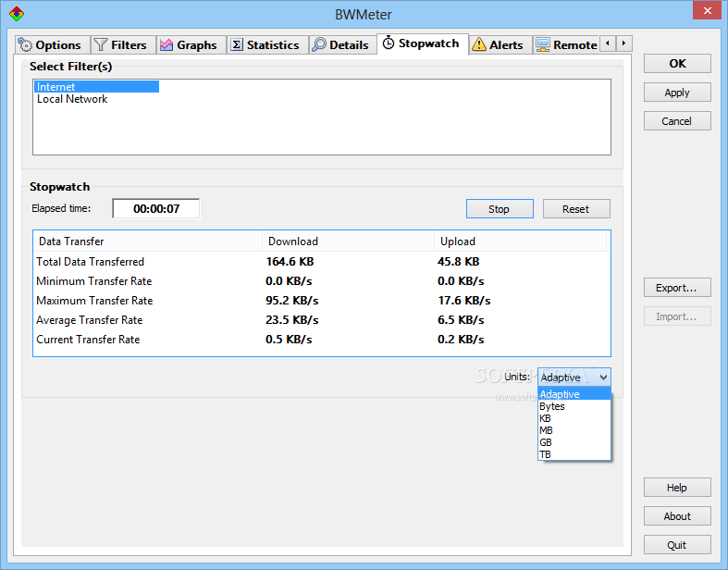Click the Download column header

[348, 242]
